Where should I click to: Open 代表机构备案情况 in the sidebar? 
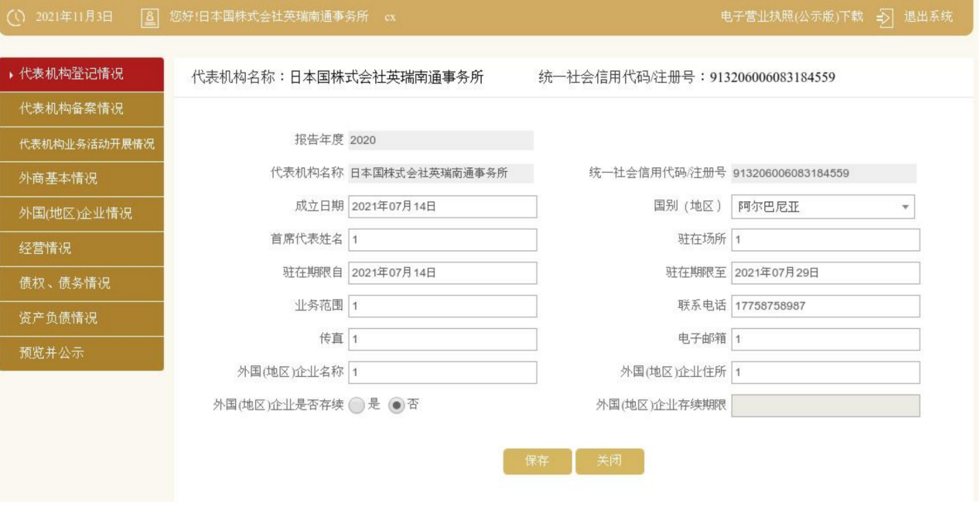coord(82,109)
